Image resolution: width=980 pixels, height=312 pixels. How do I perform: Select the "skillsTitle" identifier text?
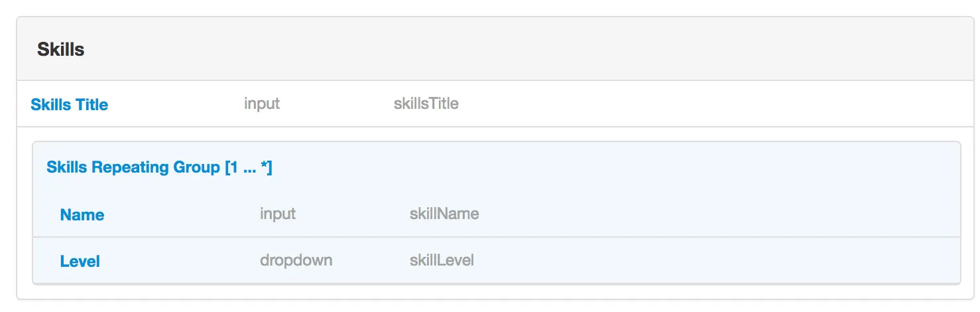(426, 104)
